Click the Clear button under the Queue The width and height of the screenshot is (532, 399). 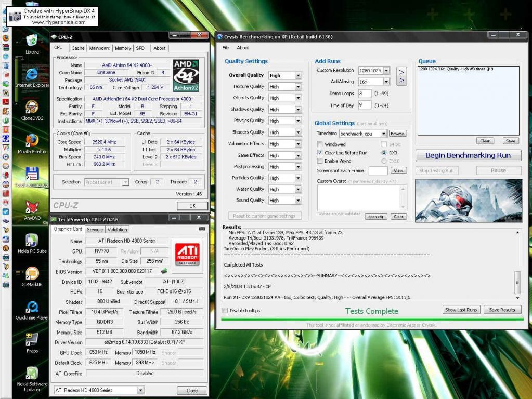[x=485, y=141]
